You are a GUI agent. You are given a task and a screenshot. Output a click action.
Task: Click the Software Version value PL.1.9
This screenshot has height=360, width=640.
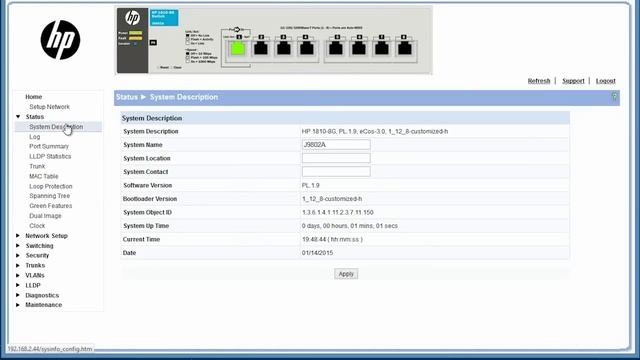click(x=311, y=185)
